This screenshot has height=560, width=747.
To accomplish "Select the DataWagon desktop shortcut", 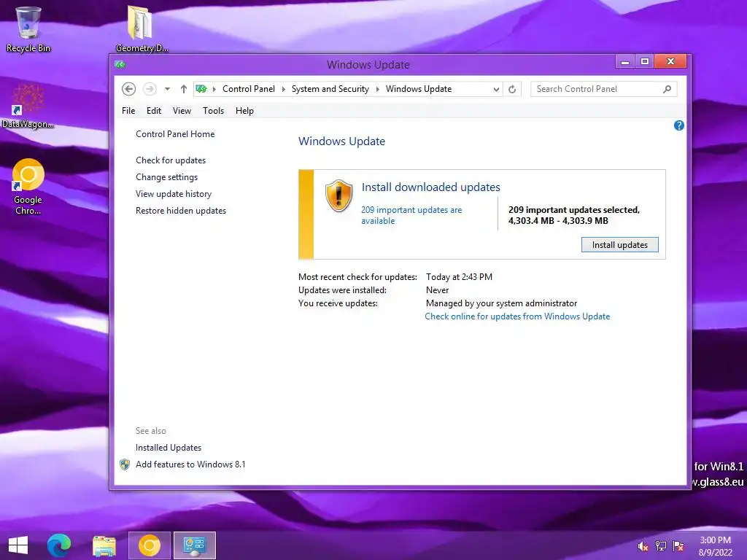I will (x=28, y=106).
